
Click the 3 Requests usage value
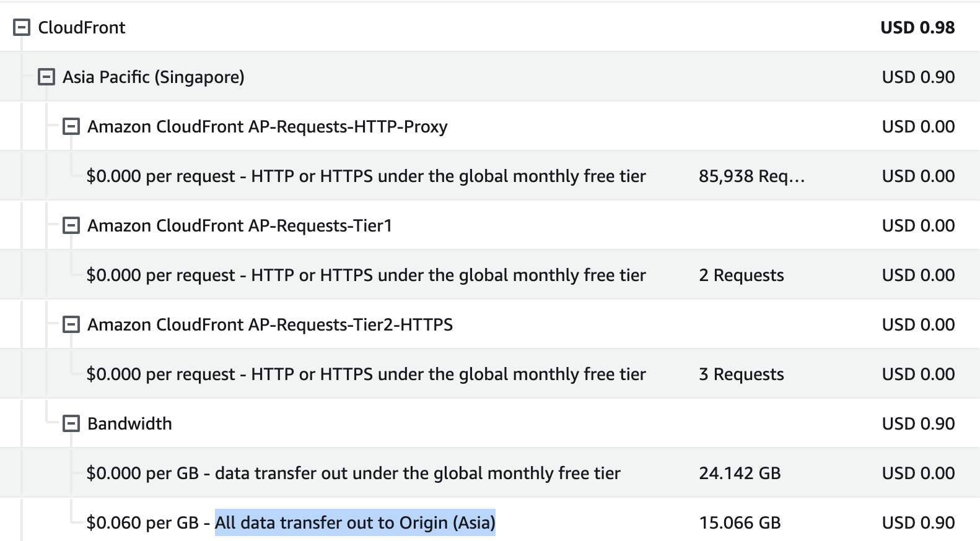[742, 374]
